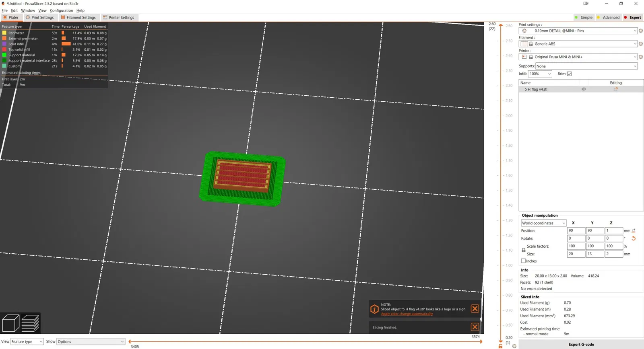Click Apply color change automatically link
644x349 pixels.
point(407,314)
